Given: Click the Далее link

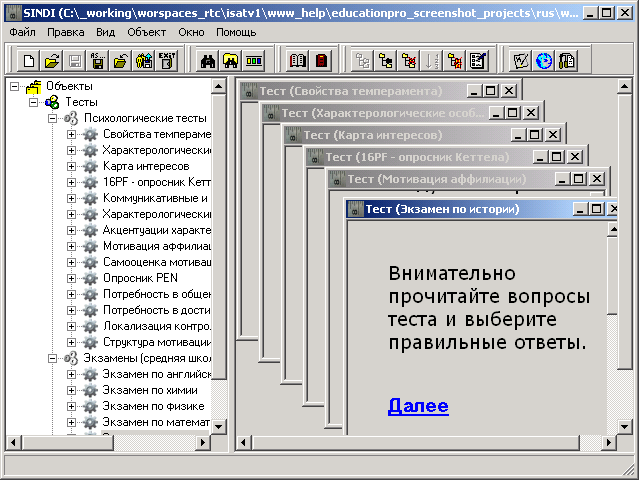Looking at the screenshot, I should (x=418, y=406).
